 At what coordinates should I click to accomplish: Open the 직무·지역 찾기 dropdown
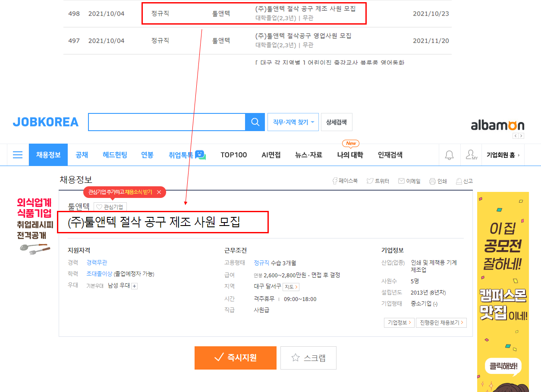click(x=293, y=122)
